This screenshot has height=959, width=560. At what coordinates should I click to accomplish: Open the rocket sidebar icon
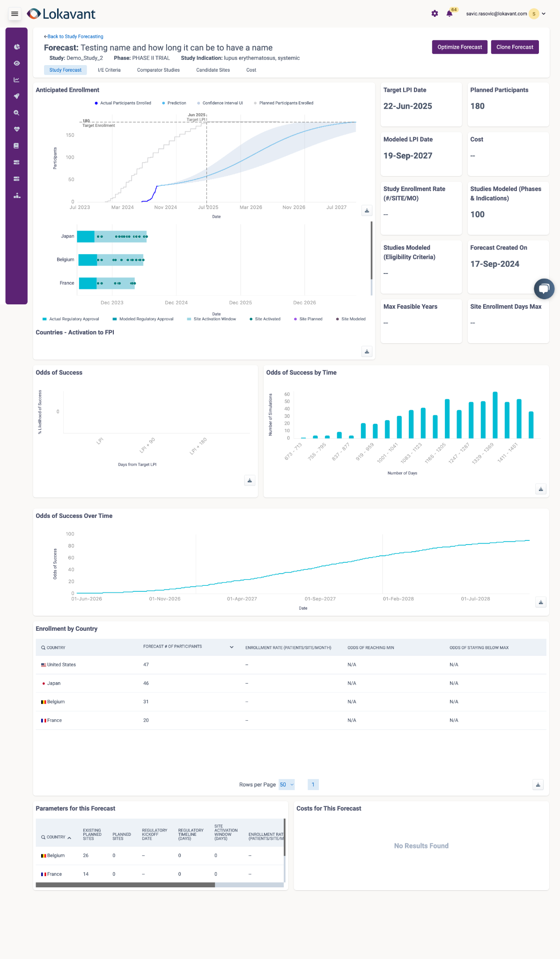16,96
